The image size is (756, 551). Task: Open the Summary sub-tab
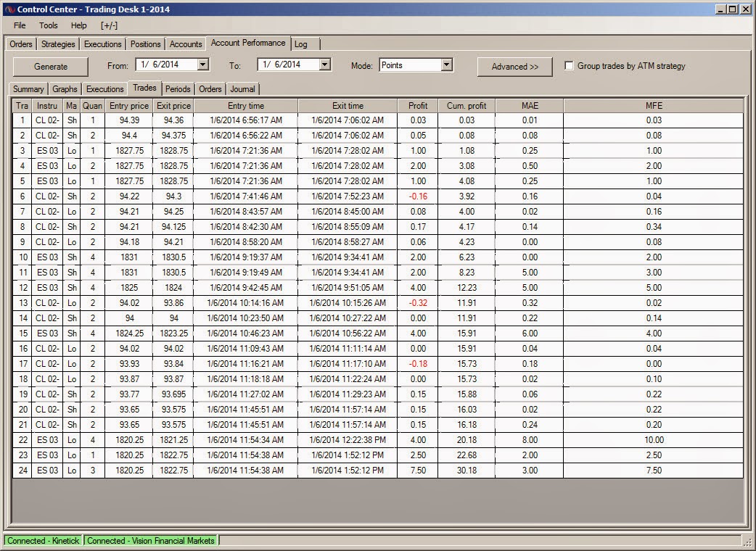tap(28, 89)
